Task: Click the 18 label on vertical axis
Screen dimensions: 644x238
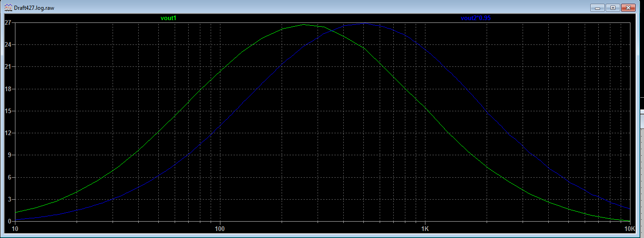Action: [x=8, y=88]
